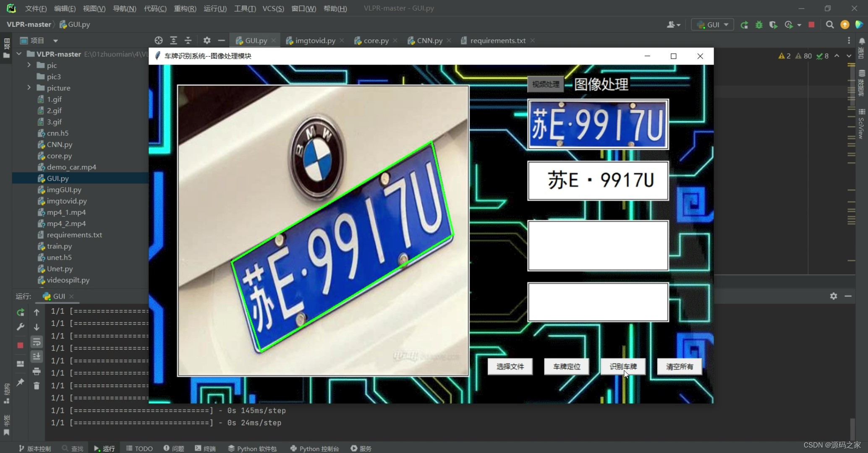Image resolution: width=868 pixels, height=453 pixels.
Task: Open the 重构(R) menu
Action: [185, 8]
